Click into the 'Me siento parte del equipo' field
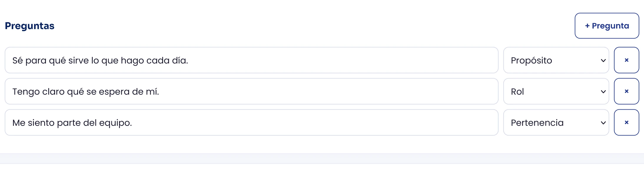This screenshot has height=174, width=644. (x=251, y=122)
